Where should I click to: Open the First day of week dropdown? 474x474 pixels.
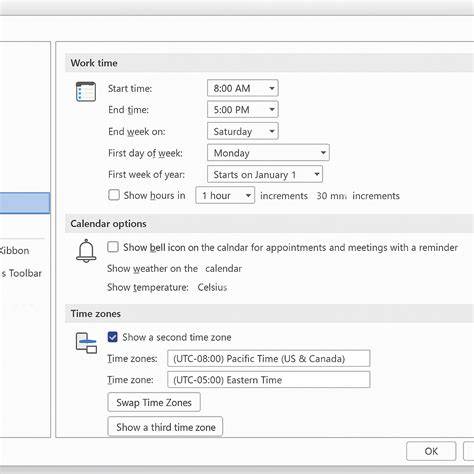[x=268, y=153]
